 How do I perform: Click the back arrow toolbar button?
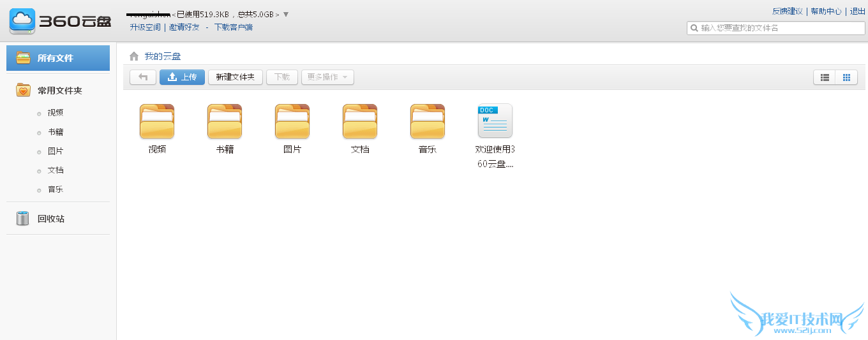[143, 77]
